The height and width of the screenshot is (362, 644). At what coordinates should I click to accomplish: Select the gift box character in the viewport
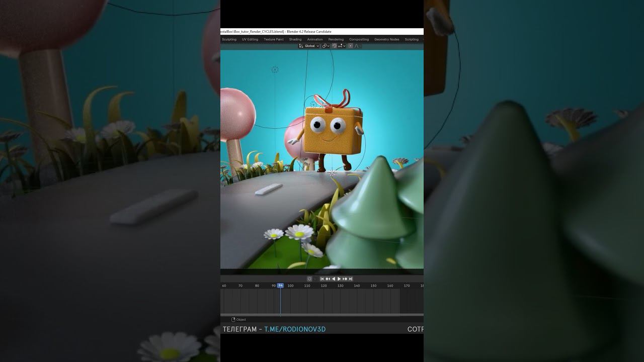(x=332, y=130)
